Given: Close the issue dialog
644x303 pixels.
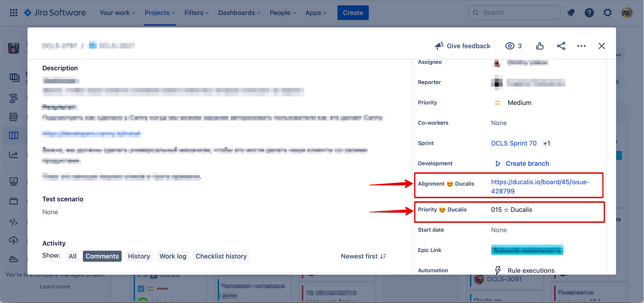Looking at the screenshot, I should pos(602,46).
